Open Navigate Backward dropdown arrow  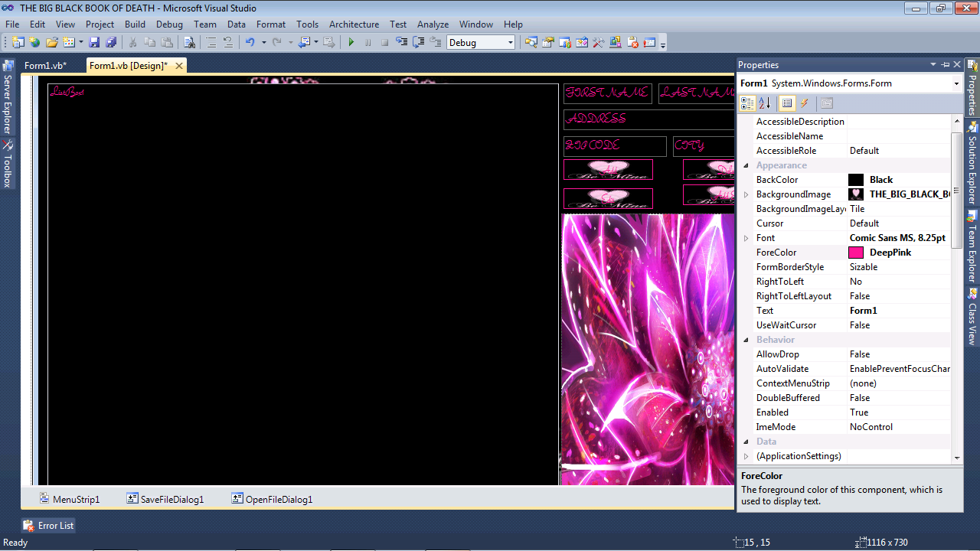tap(315, 43)
